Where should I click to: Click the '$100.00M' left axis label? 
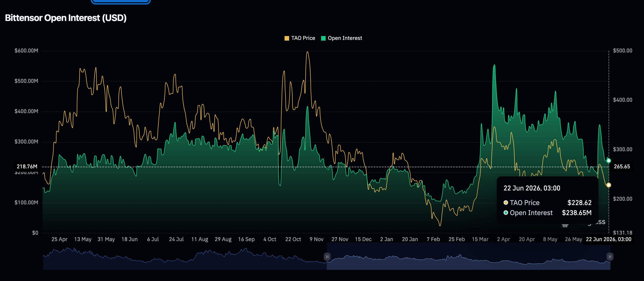[26, 203]
